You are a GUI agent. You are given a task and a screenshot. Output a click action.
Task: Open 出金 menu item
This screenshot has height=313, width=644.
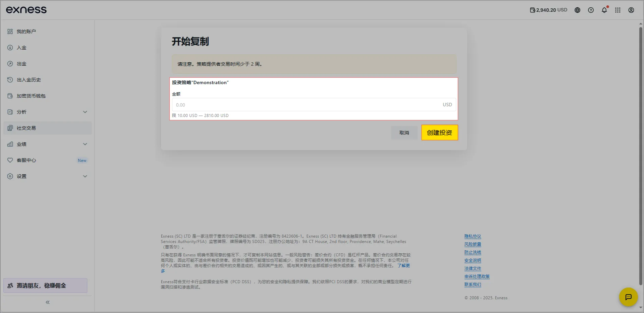click(47, 64)
